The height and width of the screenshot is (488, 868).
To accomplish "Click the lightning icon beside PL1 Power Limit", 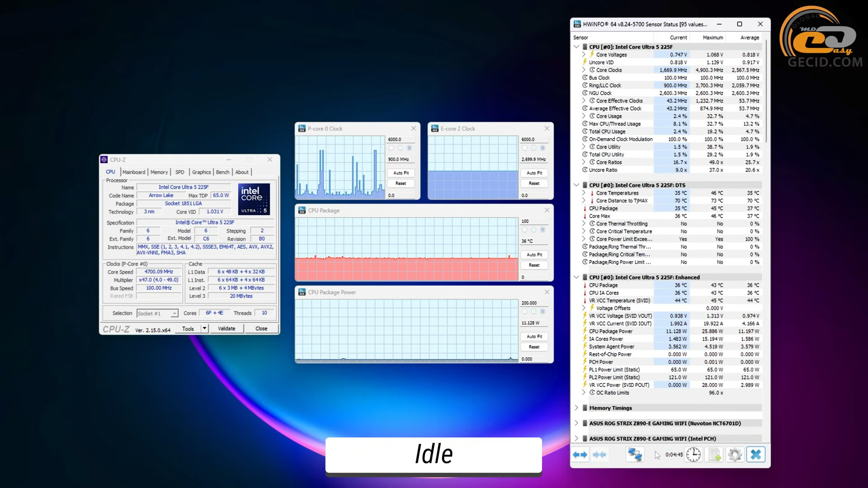I will pos(585,370).
